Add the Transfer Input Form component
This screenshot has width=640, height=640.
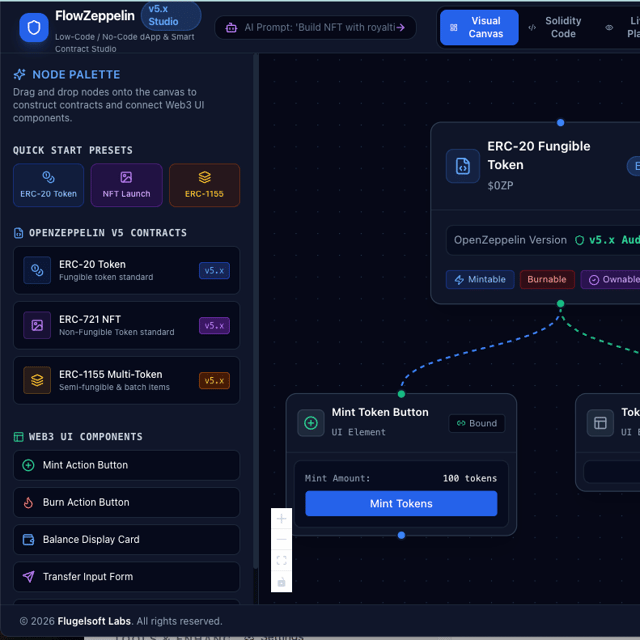tap(127, 577)
